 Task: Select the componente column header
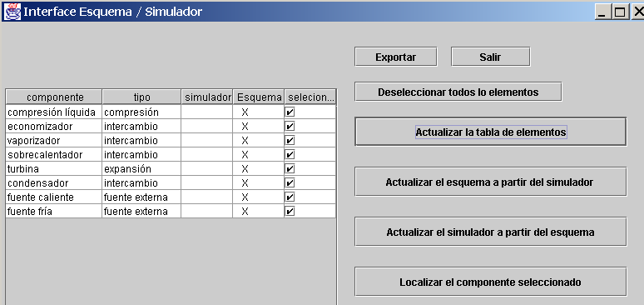click(54, 97)
